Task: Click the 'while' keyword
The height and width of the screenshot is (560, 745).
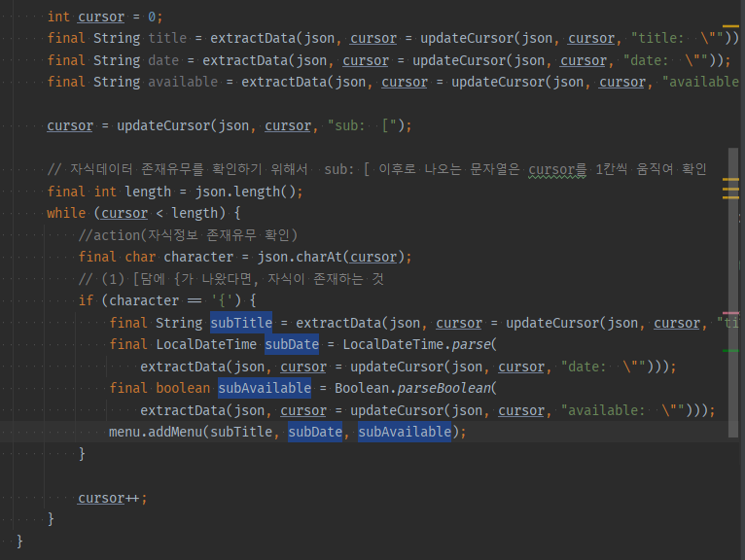Action: pos(66,213)
